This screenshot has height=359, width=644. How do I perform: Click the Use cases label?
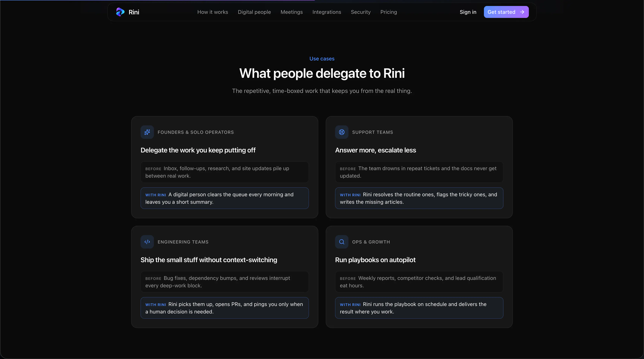point(322,59)
